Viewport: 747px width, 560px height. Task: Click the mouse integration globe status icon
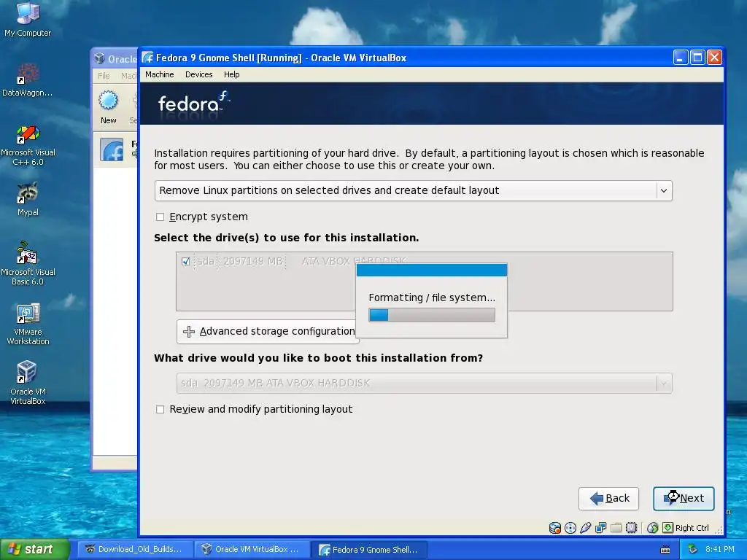pyautogui.click(x=653, y=528)
